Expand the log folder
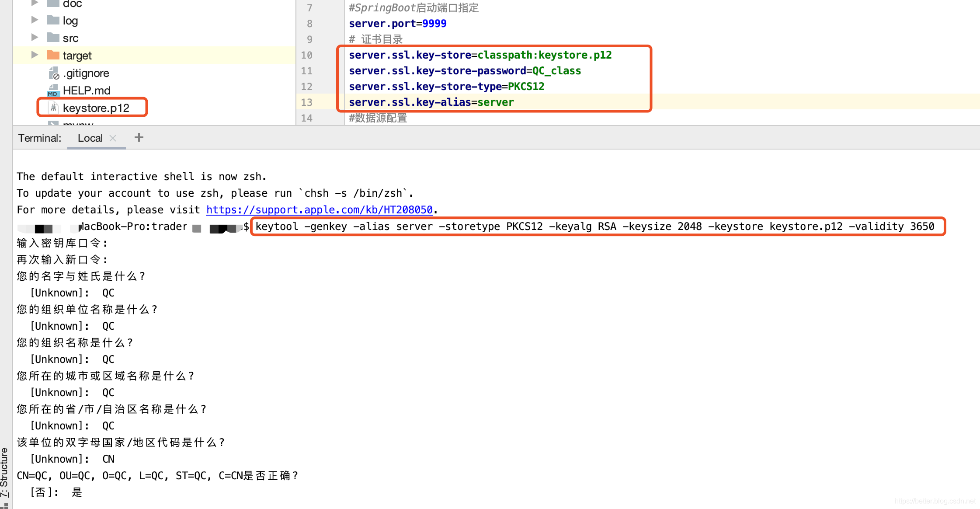 click(x=35, y=20)
